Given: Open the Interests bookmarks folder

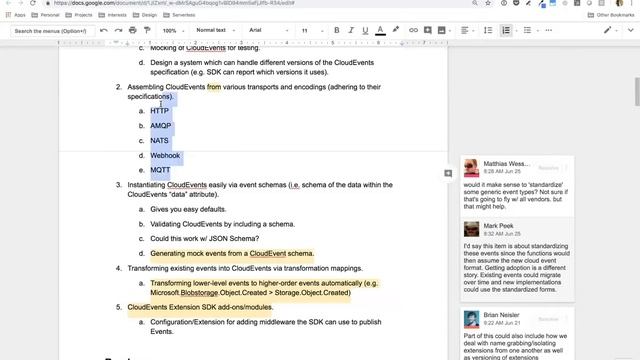Looking at the screenshot, I should point(113,15).
